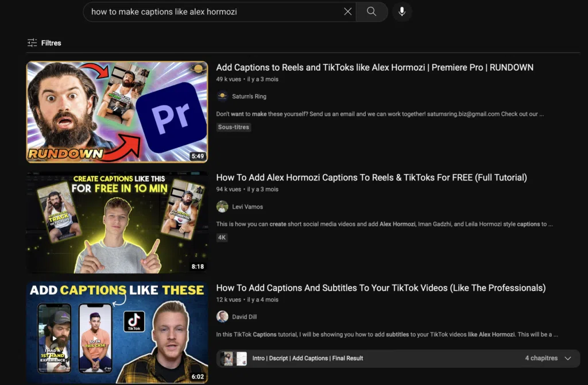Click the 8:18 duration label
Image resolution: width=588 pixels, height=385 pixels.
click(198, 267)
